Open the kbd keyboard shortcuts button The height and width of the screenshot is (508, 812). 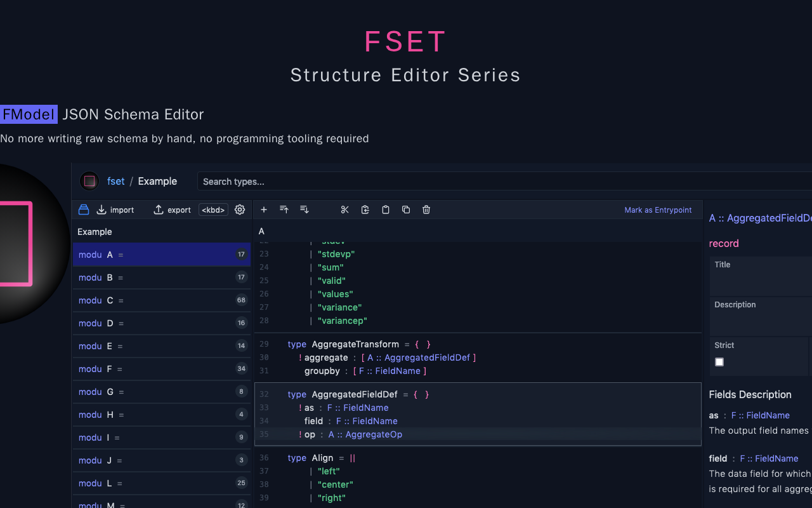pyautogui.click(x=213, y=210)
